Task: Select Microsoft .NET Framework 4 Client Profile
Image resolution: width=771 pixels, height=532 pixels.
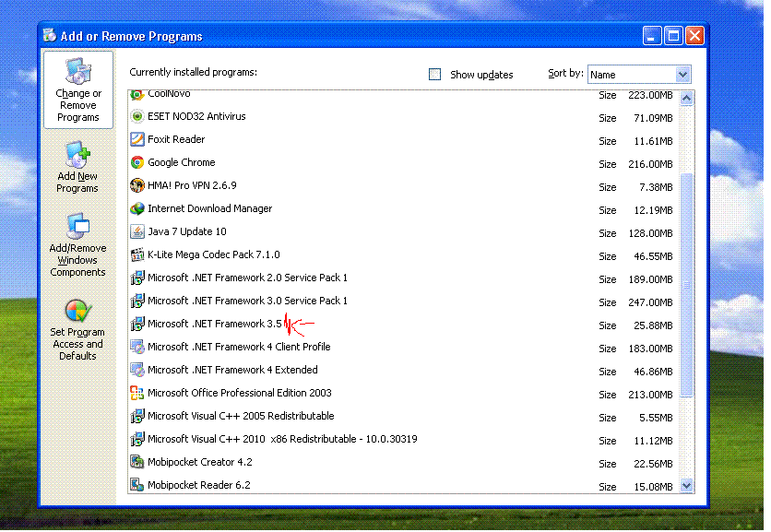Action: tap(403, 348)
